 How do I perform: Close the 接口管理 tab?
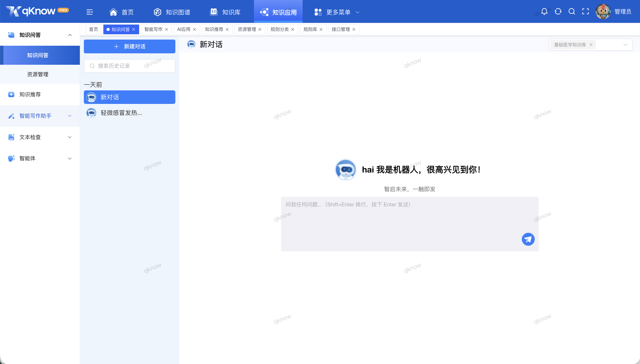coord(354,29)
